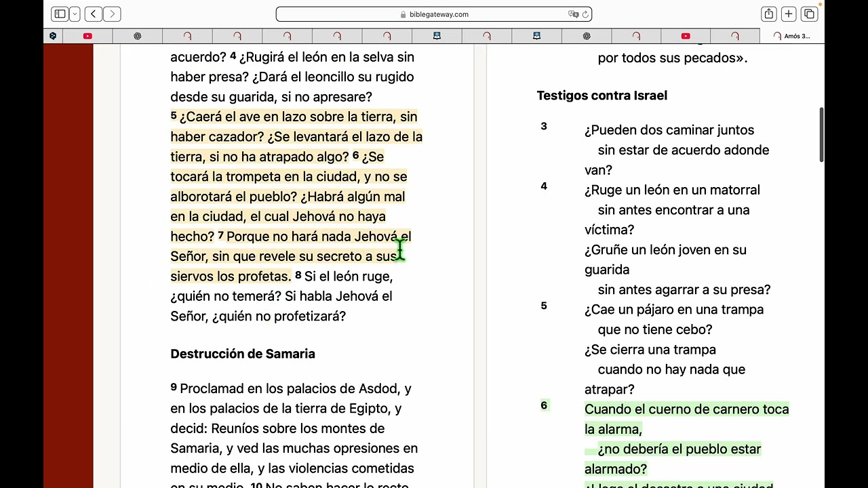Go forward to the next page
The width and height of the screenshot is (868, 488).
(112, 14)
